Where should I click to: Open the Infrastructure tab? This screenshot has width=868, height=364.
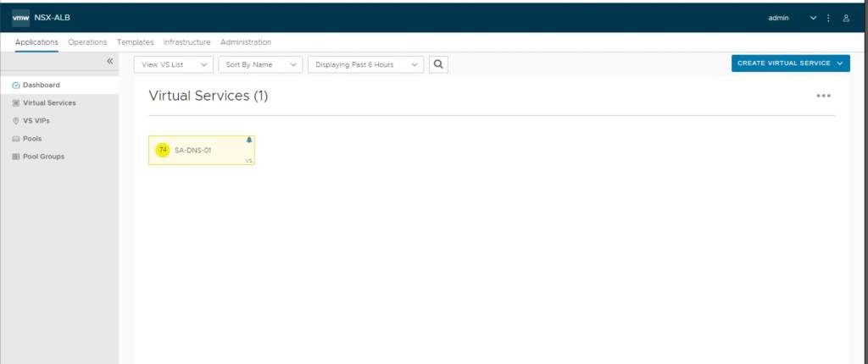[186, 42]
